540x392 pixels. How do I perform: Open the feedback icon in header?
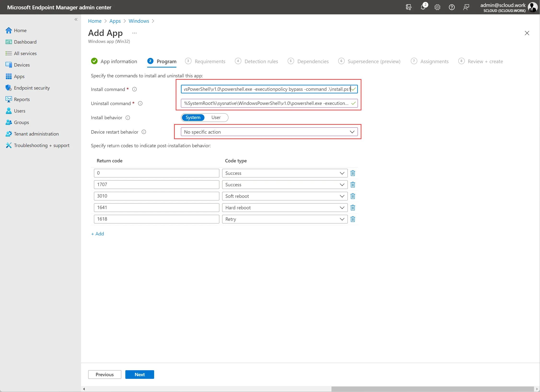click(x=466, y=7)
